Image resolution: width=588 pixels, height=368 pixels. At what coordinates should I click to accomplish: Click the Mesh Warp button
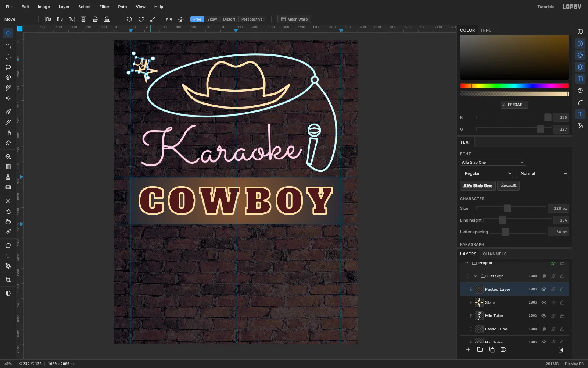(x=294, y=19)
